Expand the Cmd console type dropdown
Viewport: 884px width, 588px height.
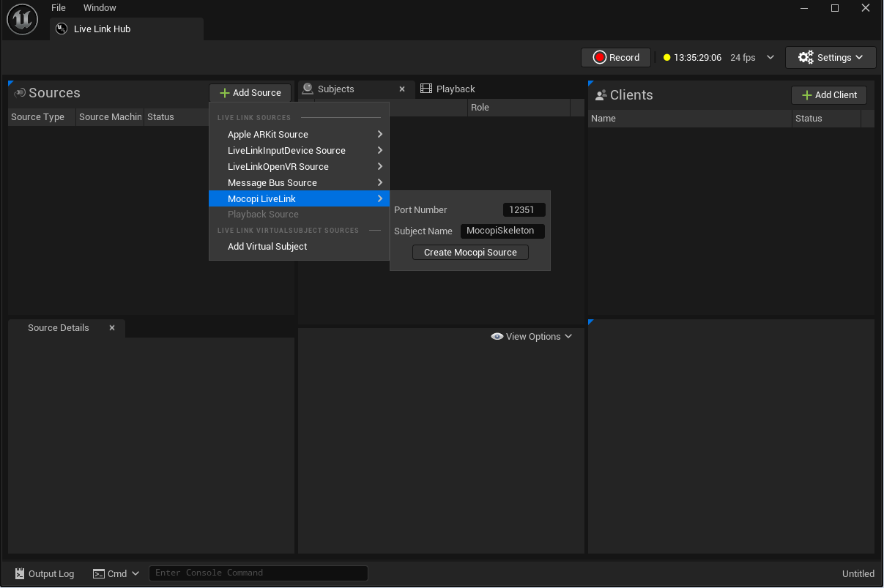pos(116,574)
